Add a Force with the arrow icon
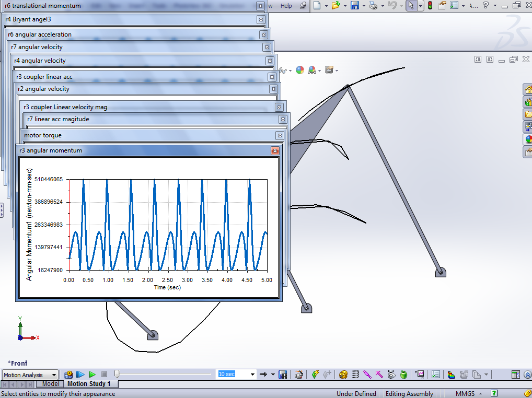Screen dimensions: 532x398 (x=379, y=374)
